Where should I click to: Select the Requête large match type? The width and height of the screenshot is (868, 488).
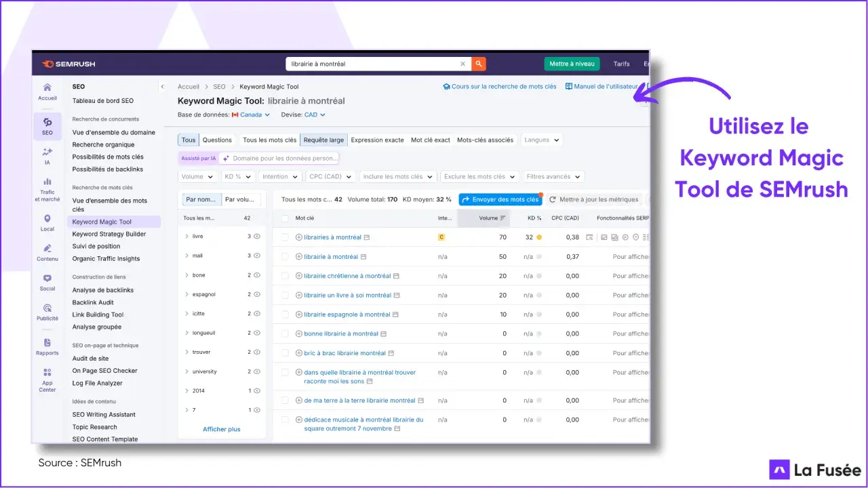coord(323,140)
